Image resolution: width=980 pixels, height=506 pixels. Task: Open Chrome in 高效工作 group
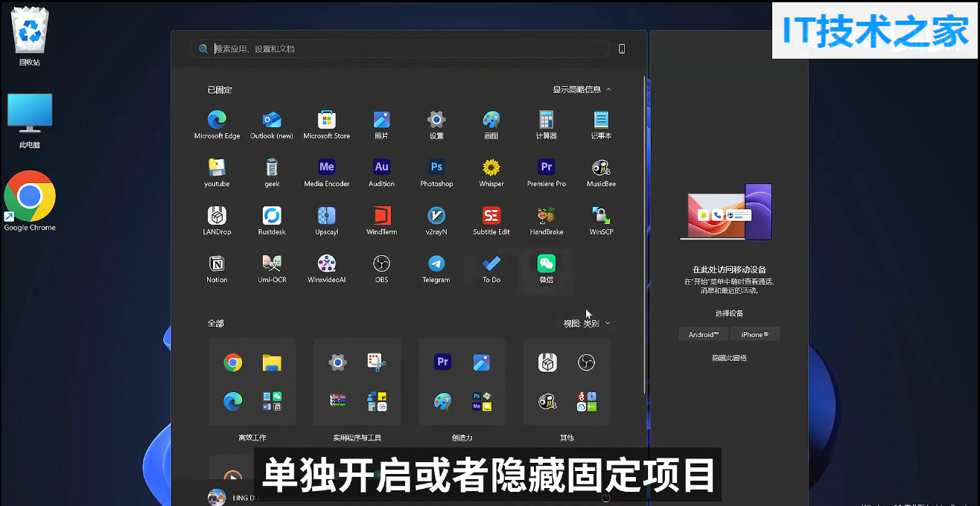[233, 362]
